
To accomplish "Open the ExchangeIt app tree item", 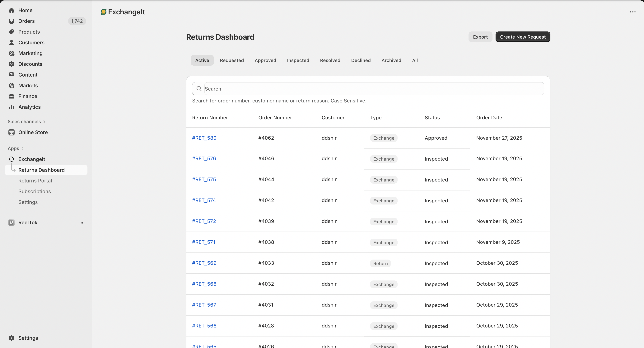I will (31, 159).
